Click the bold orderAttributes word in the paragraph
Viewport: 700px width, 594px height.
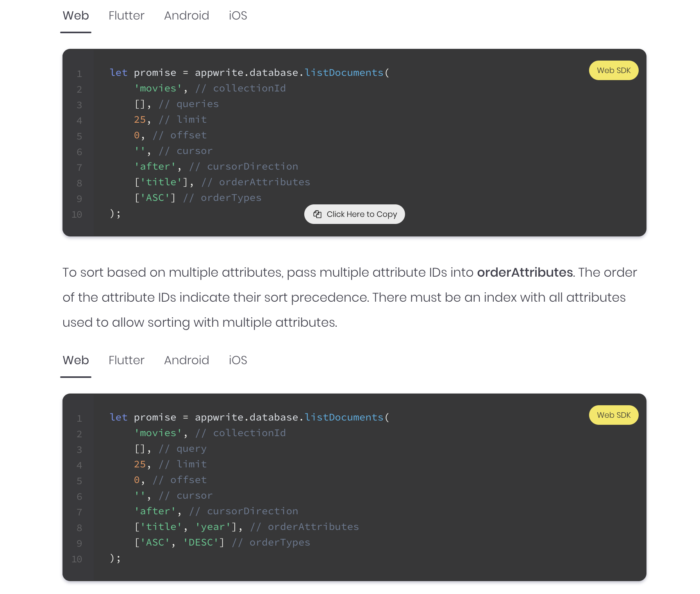tap(525, 272)
